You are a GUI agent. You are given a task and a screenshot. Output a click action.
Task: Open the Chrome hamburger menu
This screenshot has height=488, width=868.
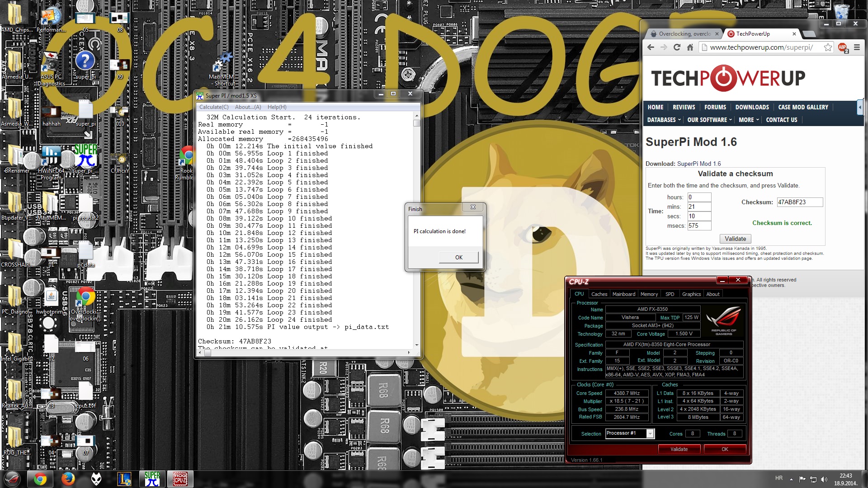pos(857,47)
